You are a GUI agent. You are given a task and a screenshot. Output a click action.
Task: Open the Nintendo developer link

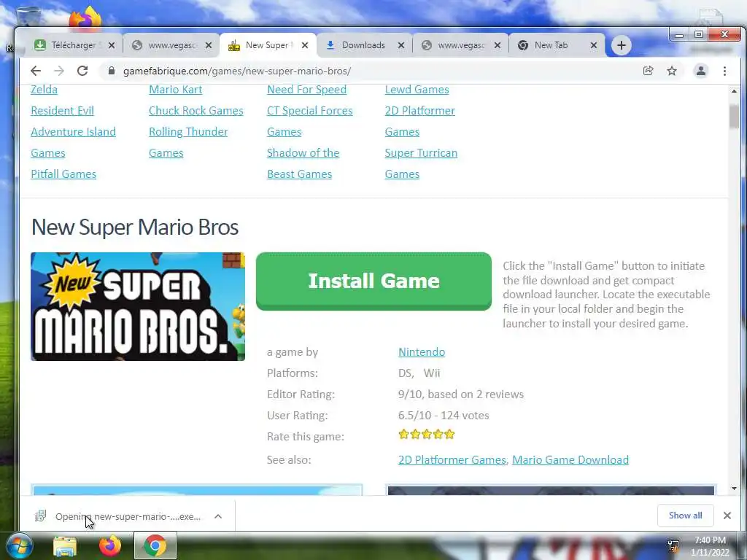coord(421,352)
